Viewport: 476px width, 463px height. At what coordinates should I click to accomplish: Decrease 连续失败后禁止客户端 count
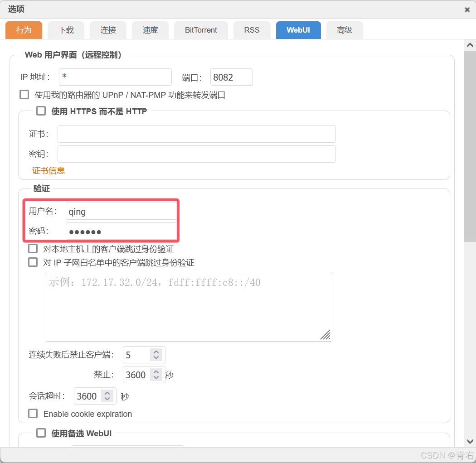[156, 358]
